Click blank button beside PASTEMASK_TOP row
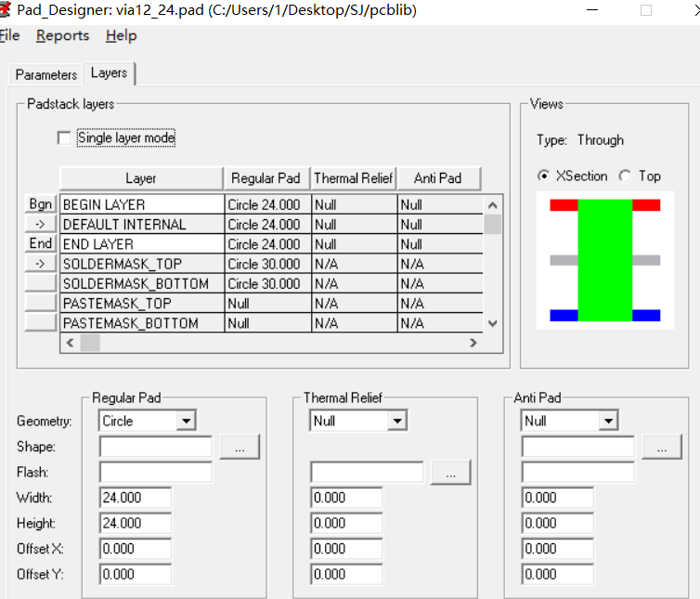 (x=41, y=303)
